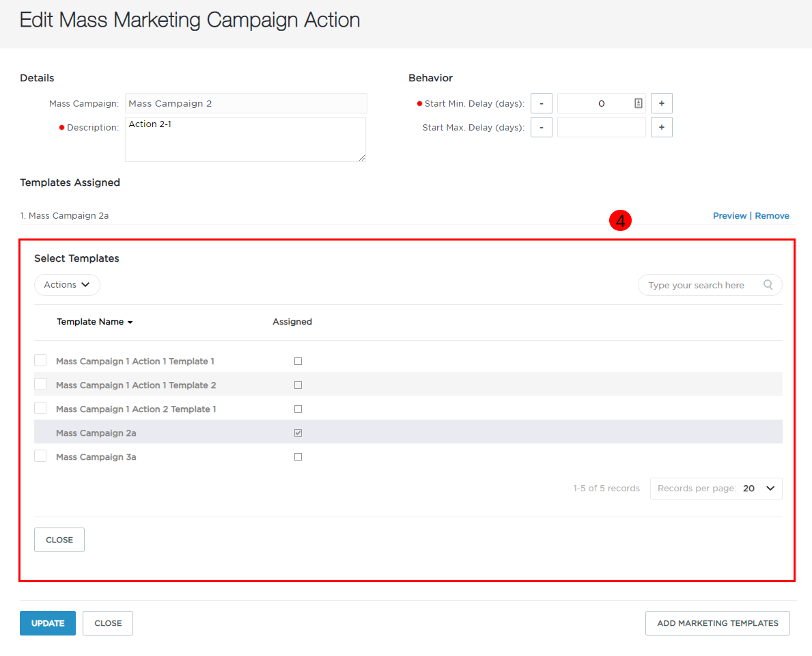Click ADD MARKETING TEMPLATES button
812x656 pixels.
click(x=717, y=623)
